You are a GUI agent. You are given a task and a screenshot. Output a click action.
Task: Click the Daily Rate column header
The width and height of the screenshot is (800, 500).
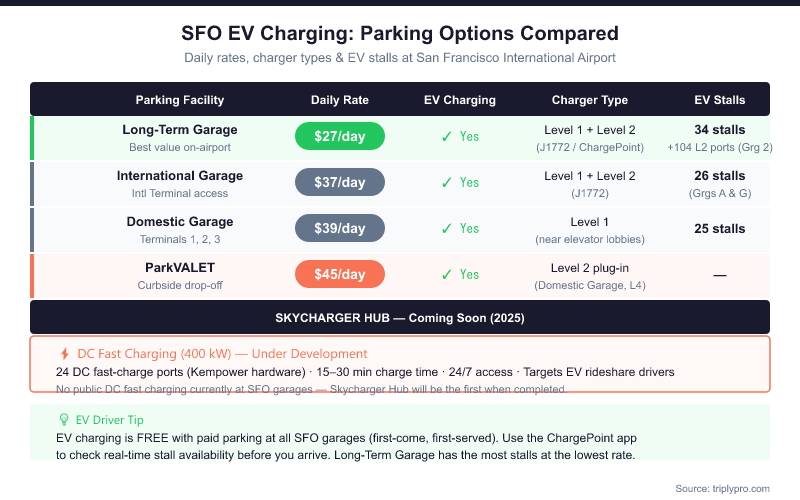point(340,100)
